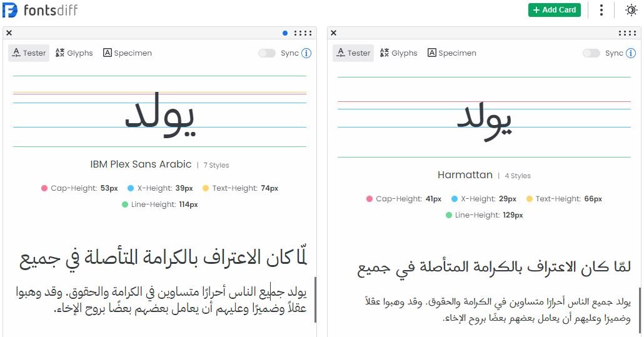The image size is (644, 337).
Task: Close the IBM Plex Sans Arabic card
Action: pyautogui.click(x=9, y=33)
